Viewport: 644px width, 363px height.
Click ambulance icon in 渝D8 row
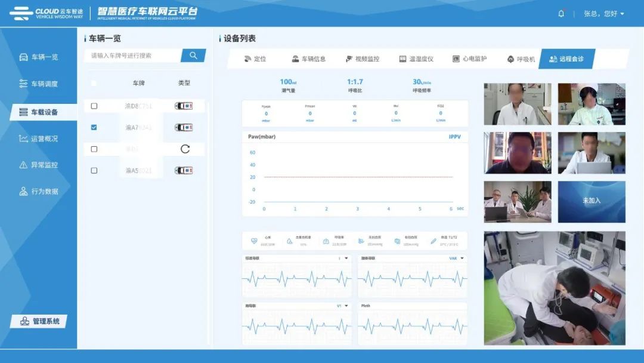tap(184, 106)
